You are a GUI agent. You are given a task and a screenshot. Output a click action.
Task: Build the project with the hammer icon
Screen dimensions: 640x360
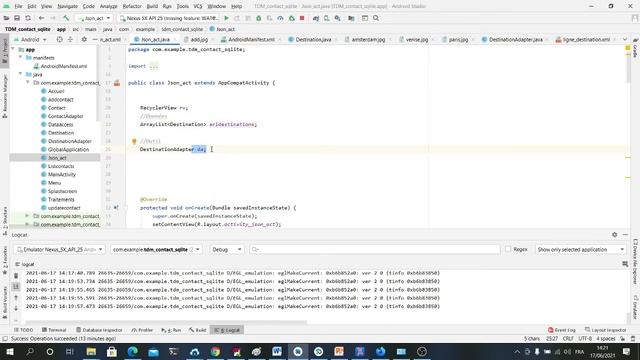[66, 18]
